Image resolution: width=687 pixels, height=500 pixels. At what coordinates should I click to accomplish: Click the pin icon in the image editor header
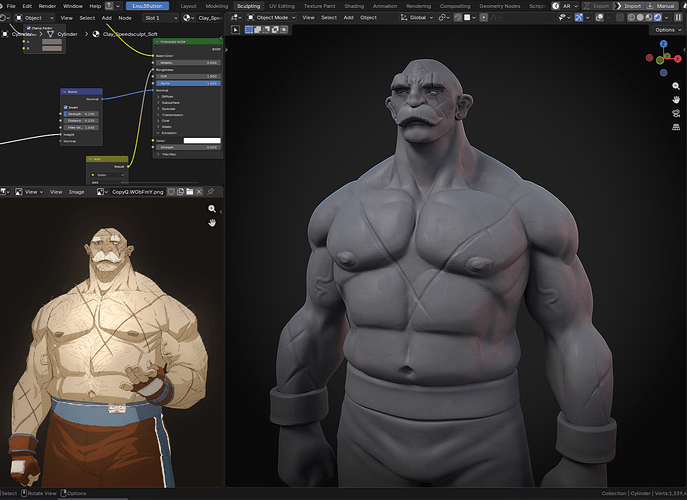pyautogui.click(x=210, y=192)
